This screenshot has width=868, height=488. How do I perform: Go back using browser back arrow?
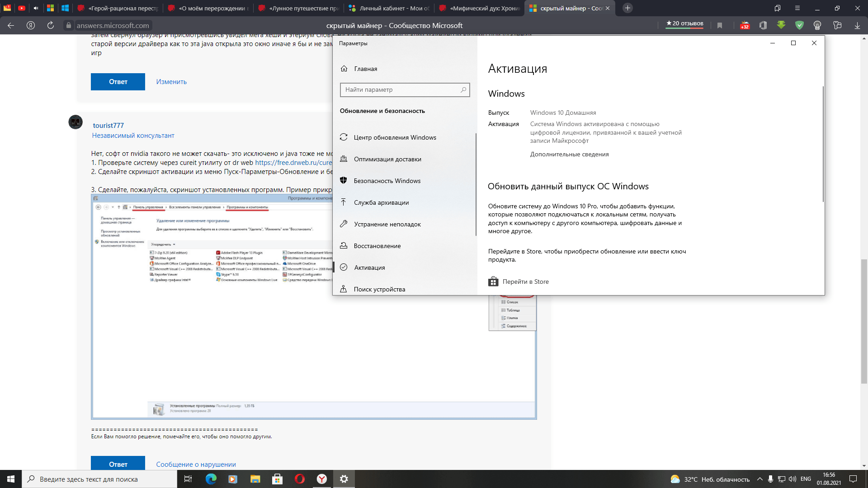coord(11,26)
